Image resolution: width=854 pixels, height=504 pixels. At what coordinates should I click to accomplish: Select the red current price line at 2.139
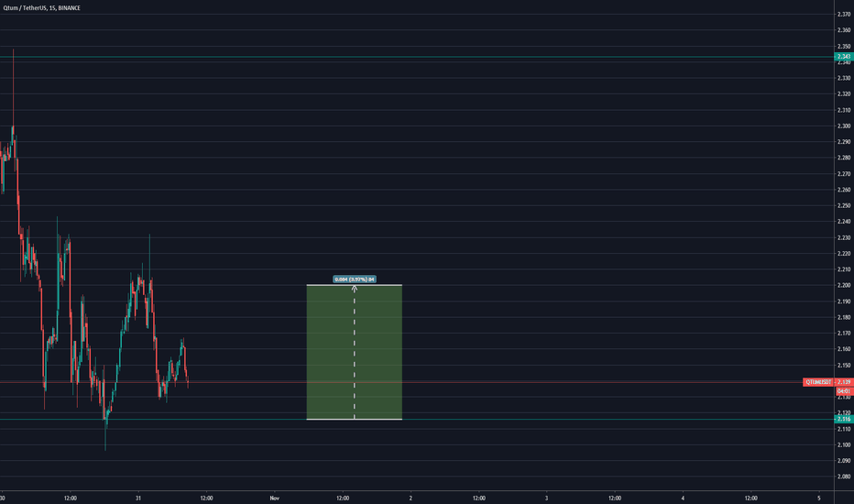click(x=401, y=382)
